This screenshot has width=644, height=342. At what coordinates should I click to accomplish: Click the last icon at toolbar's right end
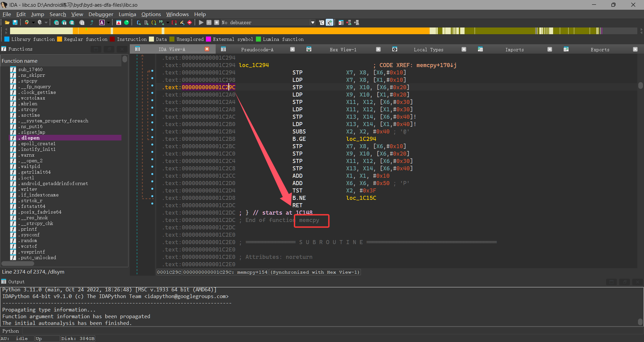pyautogui.click(x=357, y=22)
